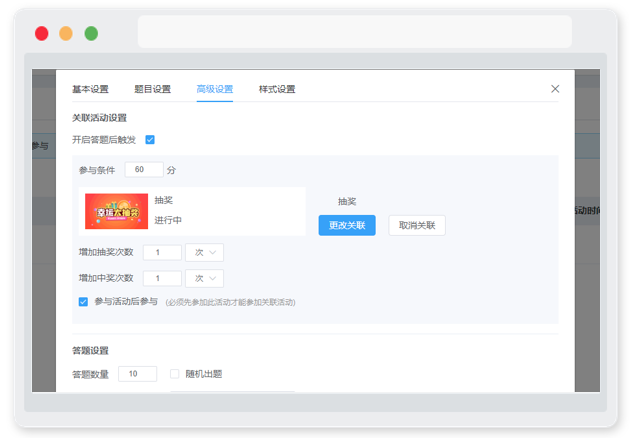The height and width of the screenshot is (438, 633).
Task: Enable the 随机出题 checkbox
Action: pyautogui.click(x=174, y=374)
